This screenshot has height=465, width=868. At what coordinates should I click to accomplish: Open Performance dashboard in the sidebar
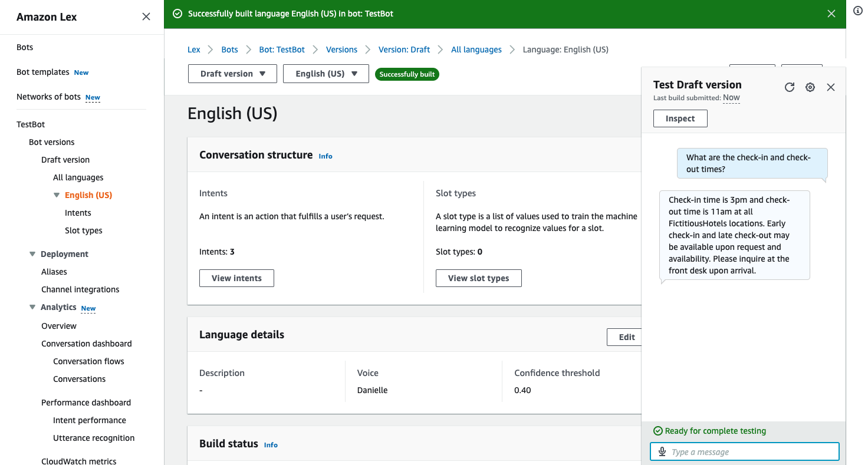pyautogui.click(x=86, y=403)
